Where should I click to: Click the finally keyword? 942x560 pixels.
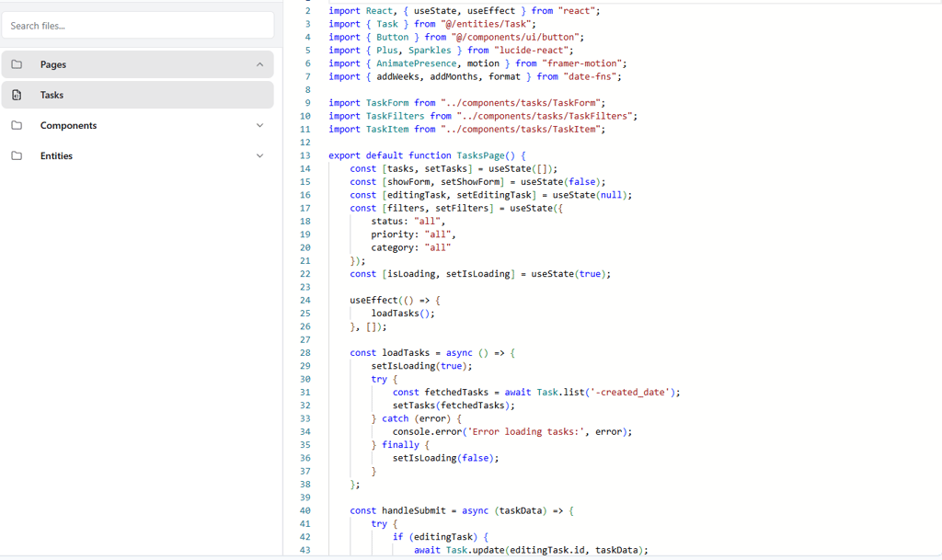pyautogui.click(x=400, y=445)
